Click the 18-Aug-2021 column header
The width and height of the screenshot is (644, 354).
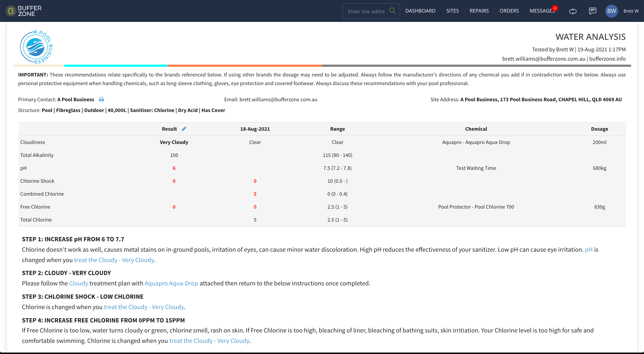tap(255, 129)
